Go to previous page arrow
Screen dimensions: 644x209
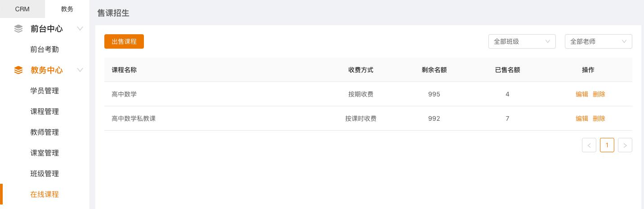tap(589, 145)
